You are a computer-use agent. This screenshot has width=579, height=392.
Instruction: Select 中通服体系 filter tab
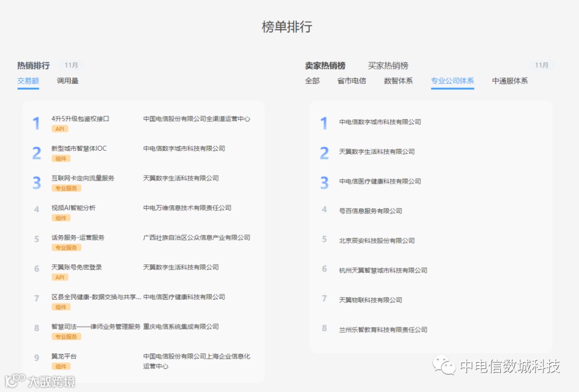(x=510, y=81)
